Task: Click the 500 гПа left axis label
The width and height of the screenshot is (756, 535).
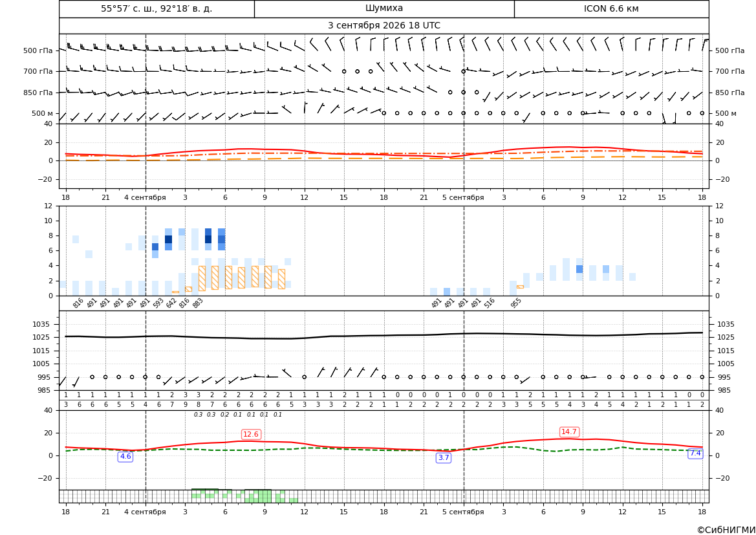Action: (38, 50)
